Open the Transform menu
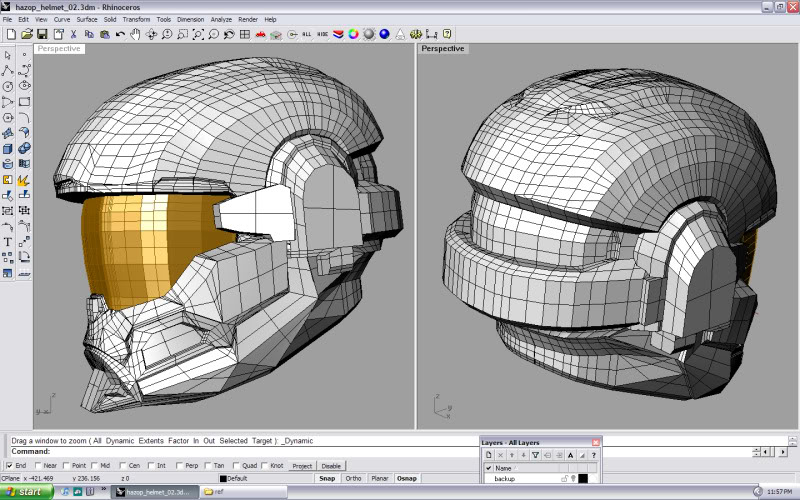The image size is (800, 500). tap(136, 19)
